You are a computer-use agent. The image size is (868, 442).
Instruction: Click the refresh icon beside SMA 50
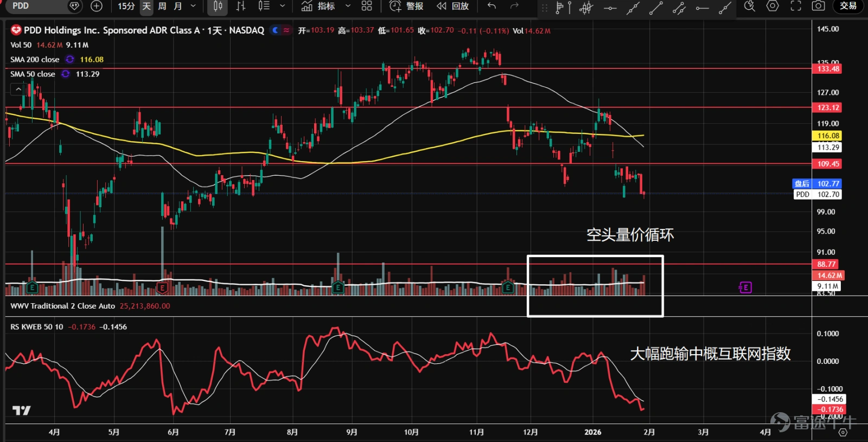(66, 74)
